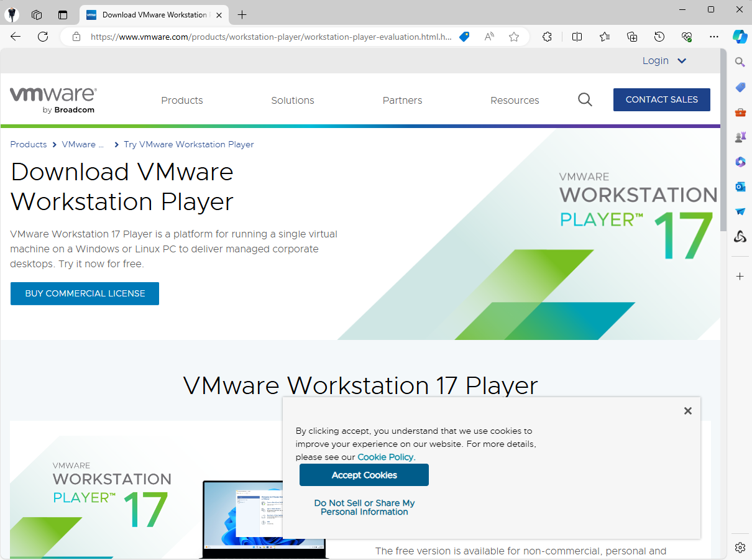Accept cookies on the banner
The height and width of the screenshot is (560, 752).
pos(364,475)
